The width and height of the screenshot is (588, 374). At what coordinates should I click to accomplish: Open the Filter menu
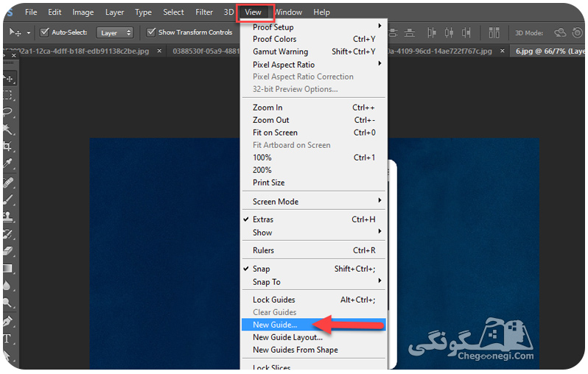coord(204,12)
